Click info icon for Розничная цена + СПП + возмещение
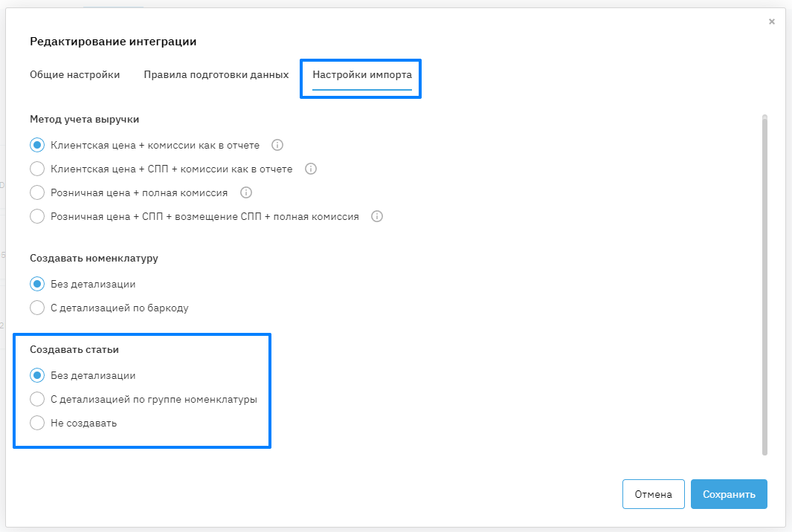 coord(377,217)
